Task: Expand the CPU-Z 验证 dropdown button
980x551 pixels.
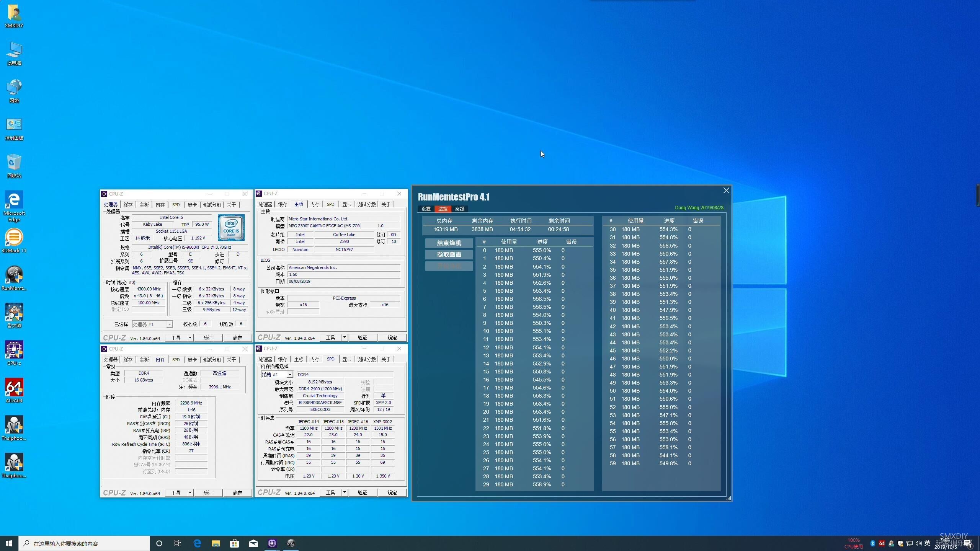Action: coord(208,337)
